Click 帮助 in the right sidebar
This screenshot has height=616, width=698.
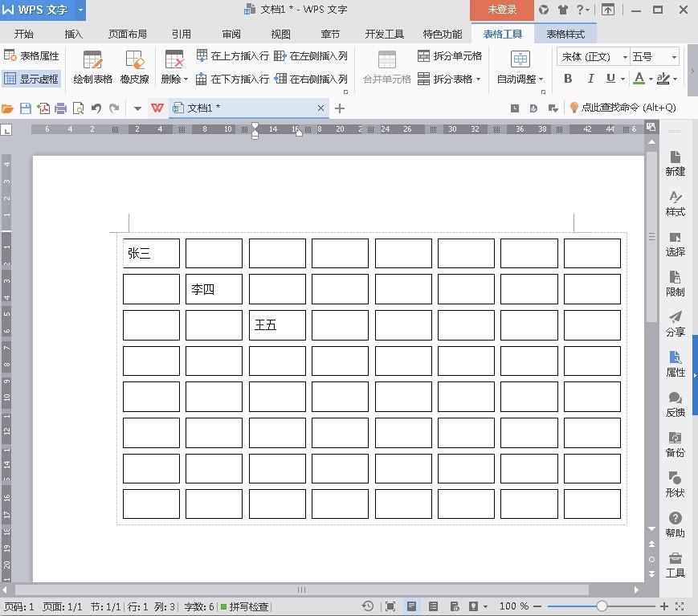(x=675, y=524)
